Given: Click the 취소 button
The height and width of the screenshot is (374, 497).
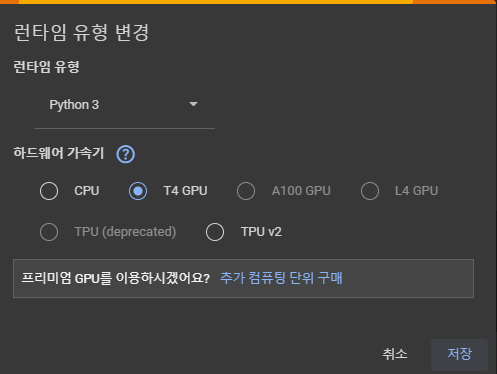Looking at the screenshot, I should [395, 354].
